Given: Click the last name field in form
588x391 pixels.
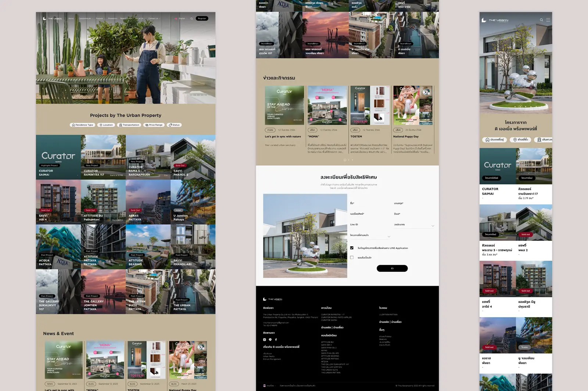Looking at the screenshot, I should (x=414, y=204).
